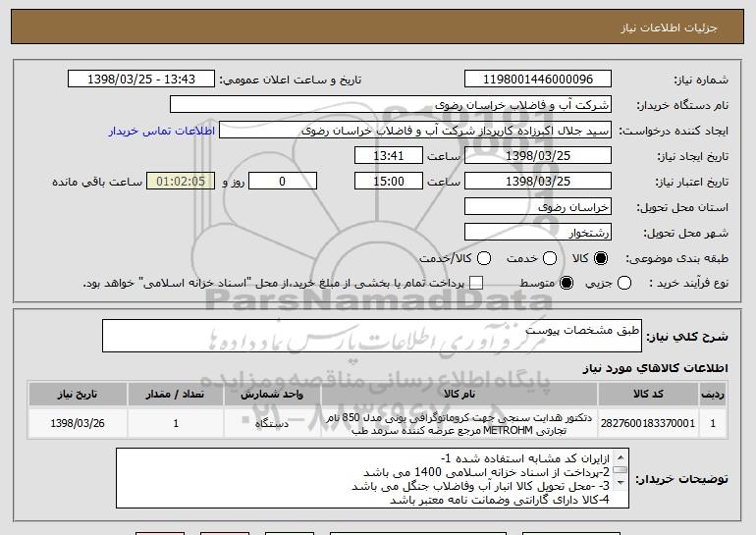Click the واحد شمارش column header
Viewport: 756px width, 535px height.
pos(272,395)
